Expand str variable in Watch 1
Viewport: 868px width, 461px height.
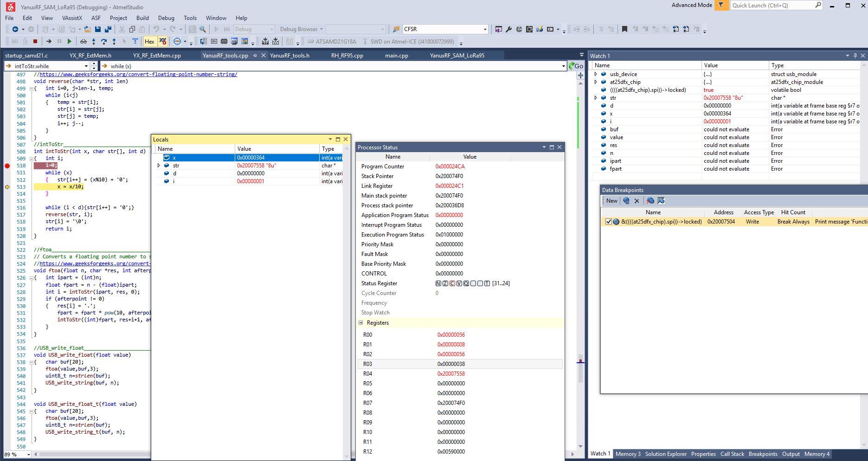(596, 98)
